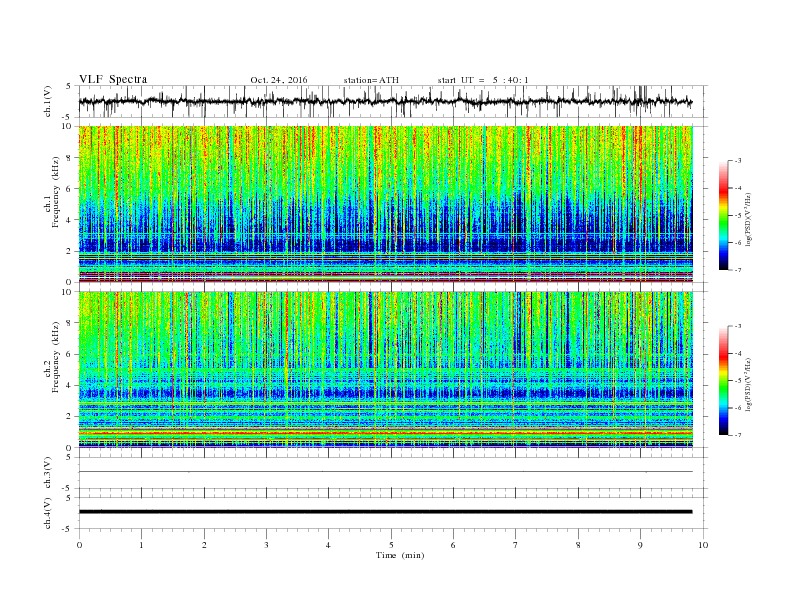Click the '4' kHz tick on the ch.1 spectrogram axis
The width and height of the screenshot is (792, 612).
tap(70, 220)
